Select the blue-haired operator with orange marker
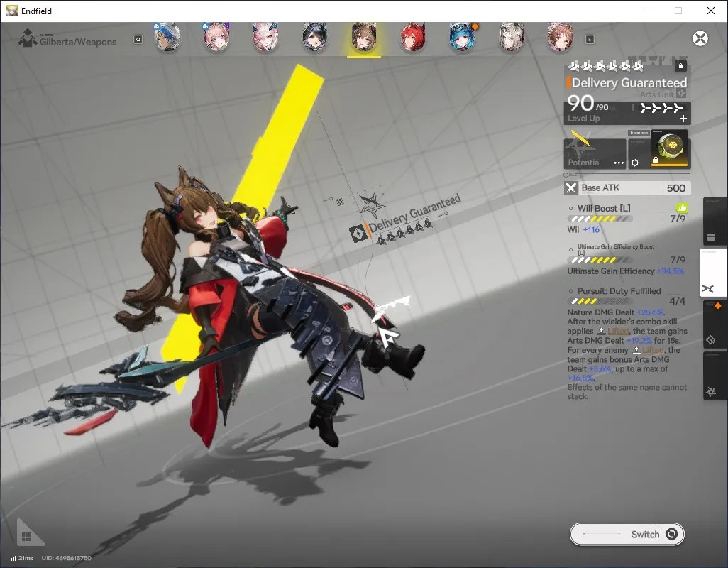This screenshot has width=728, height=568. 463,37
